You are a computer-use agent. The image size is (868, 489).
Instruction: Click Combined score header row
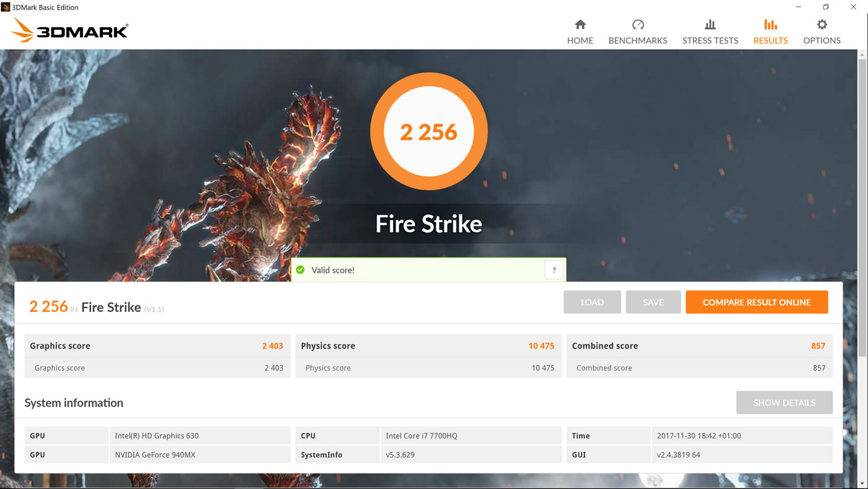coord(699,346)
